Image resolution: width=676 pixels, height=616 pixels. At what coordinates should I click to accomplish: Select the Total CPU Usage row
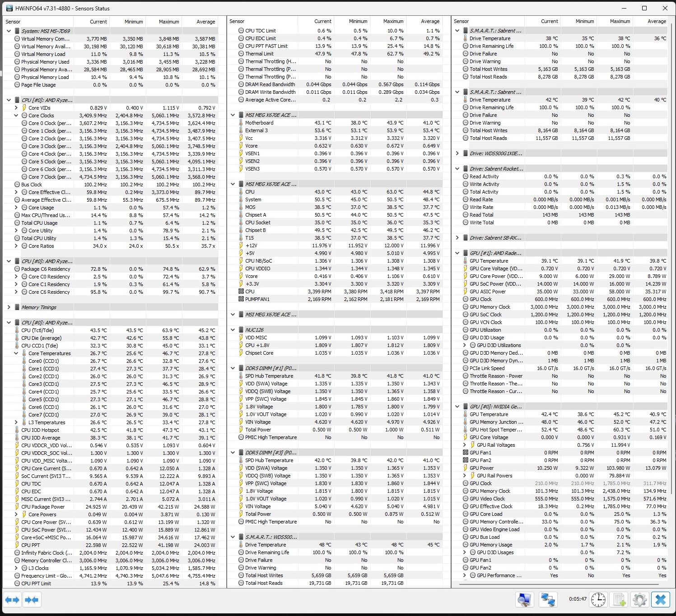coord(110,223)
